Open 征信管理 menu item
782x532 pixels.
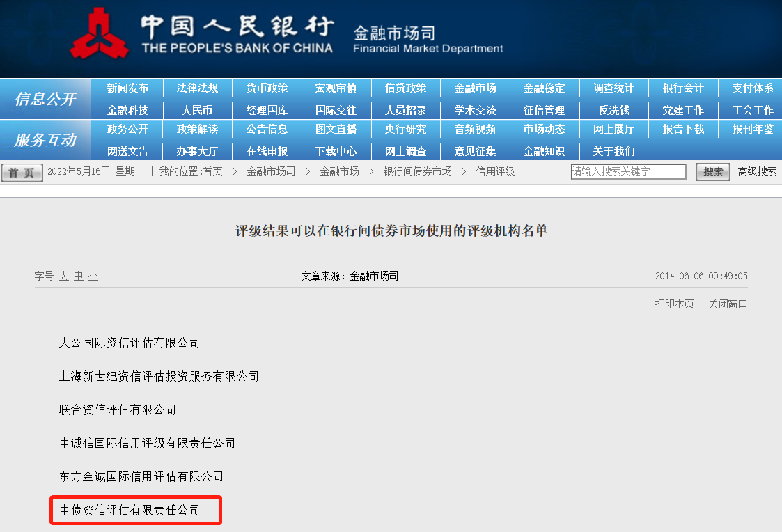coord(544,110)
